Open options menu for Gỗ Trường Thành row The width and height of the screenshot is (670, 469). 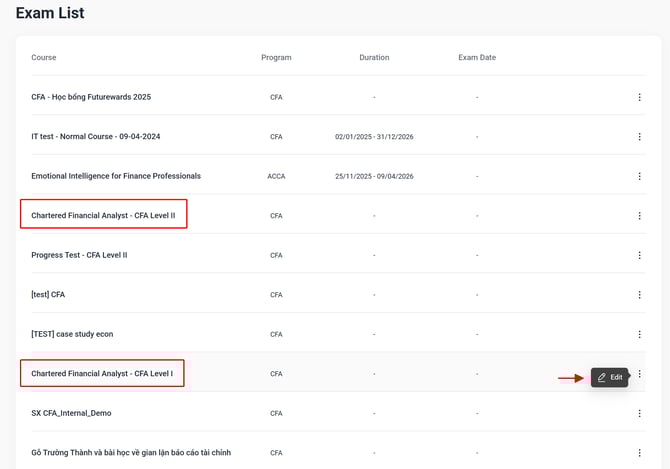pyautogui.click(x=639, y=452)
